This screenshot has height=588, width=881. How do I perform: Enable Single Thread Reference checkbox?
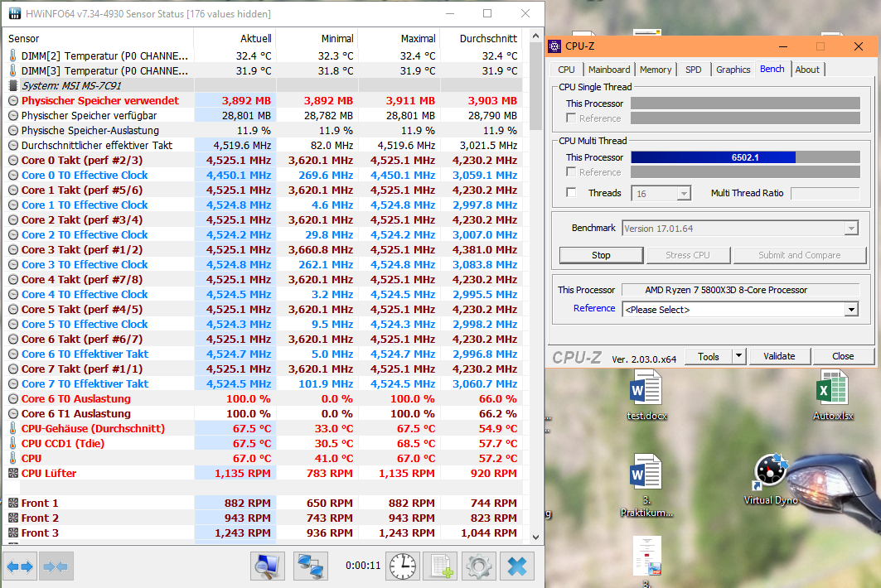pyautogui.click(x=571, y=118)
